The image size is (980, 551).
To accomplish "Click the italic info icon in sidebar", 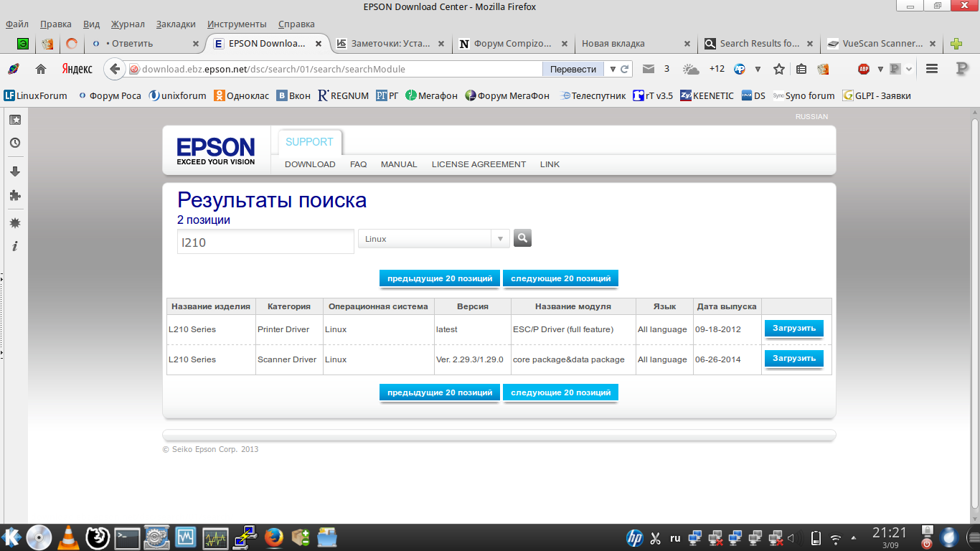I will (15, 246).
